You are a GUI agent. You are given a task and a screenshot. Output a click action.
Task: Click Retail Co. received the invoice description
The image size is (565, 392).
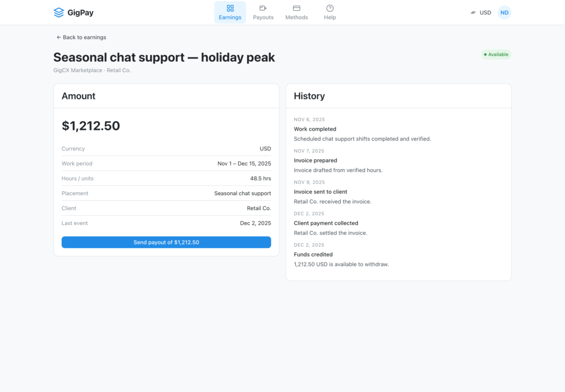[x=332, y=201]
